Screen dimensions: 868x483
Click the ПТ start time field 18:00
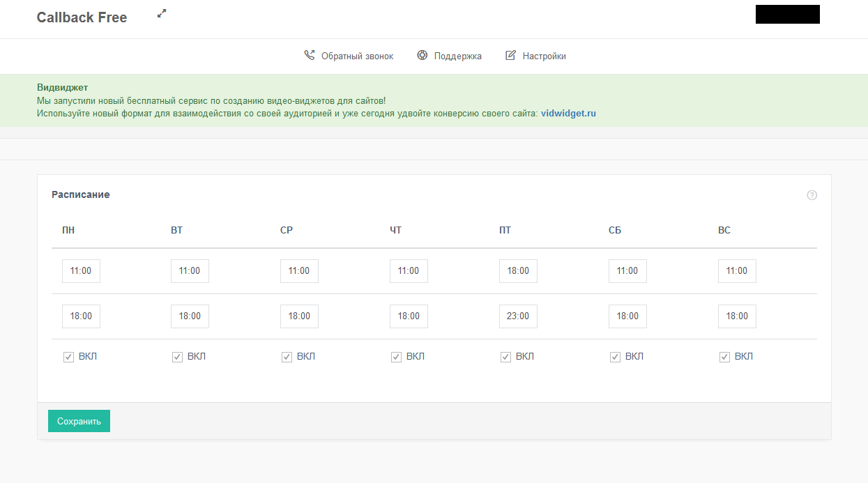[x=518, y=271]
